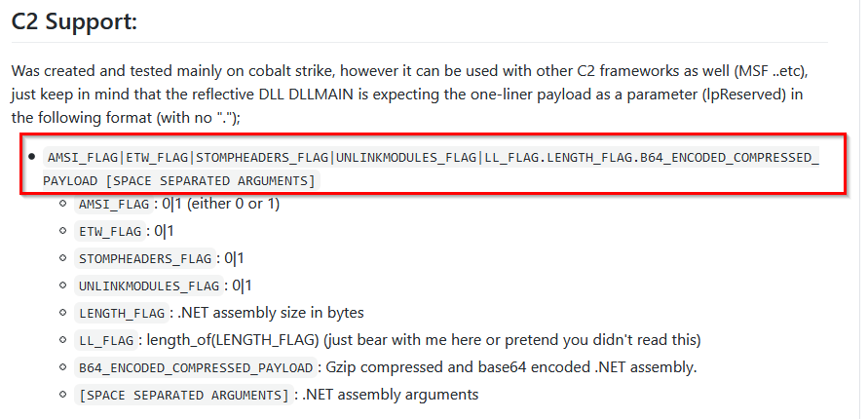
Task: Click the UNLINKMODULES_FLAG code label
Action: click(149, 286)
